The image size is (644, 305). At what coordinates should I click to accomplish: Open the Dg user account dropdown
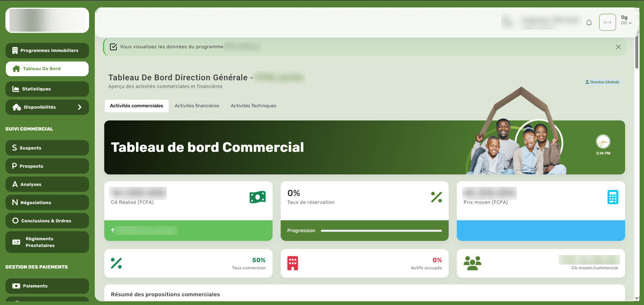tap(626, 20)
